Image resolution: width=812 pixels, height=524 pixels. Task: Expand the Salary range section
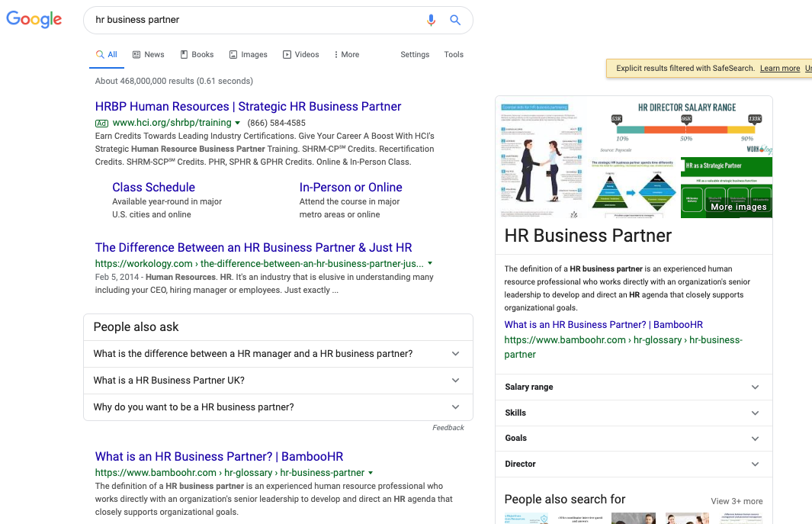633,387
